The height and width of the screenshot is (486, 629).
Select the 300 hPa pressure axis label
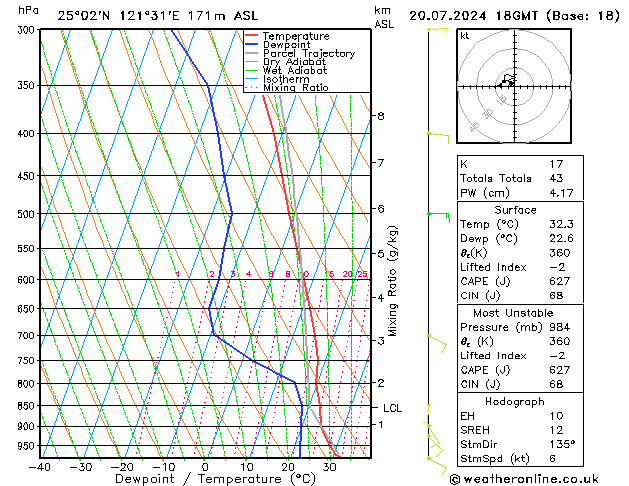pos(28,30)
